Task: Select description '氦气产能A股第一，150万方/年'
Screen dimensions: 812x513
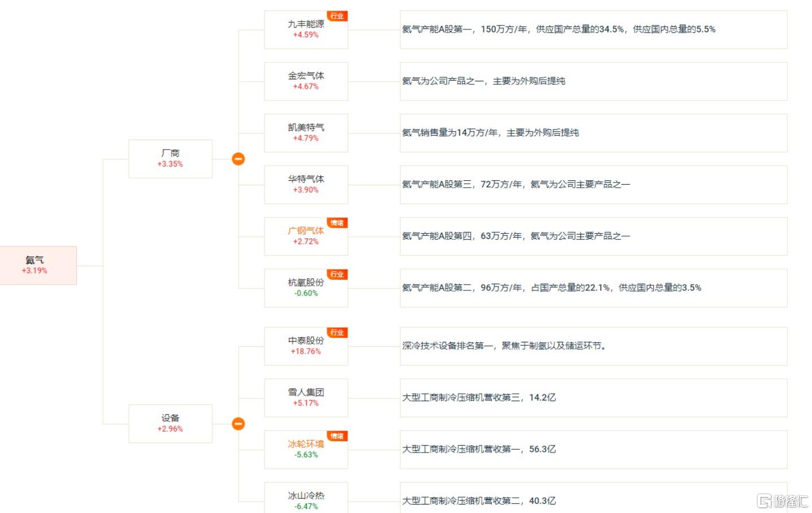Action: tap(593, 29)
